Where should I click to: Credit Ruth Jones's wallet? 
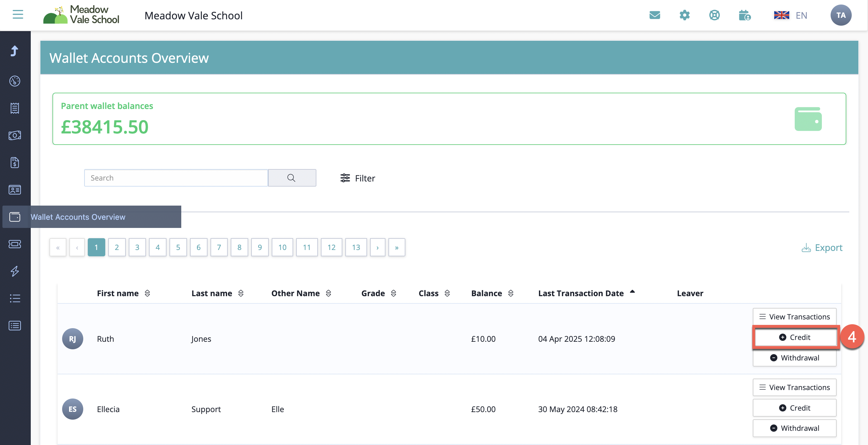click(794, 338)
